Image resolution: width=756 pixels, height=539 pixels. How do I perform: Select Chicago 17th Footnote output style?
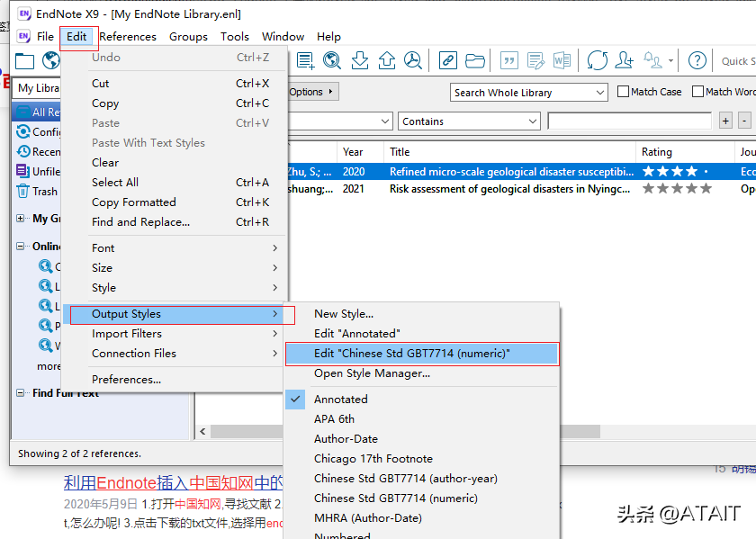tap(422, 459)
